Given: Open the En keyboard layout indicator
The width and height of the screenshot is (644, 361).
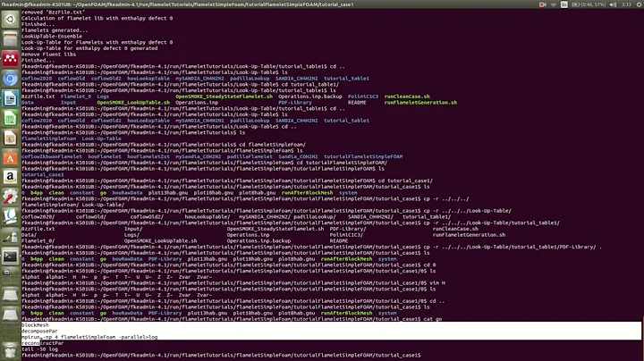Looking at the screenshot, I should pos(563,4).
